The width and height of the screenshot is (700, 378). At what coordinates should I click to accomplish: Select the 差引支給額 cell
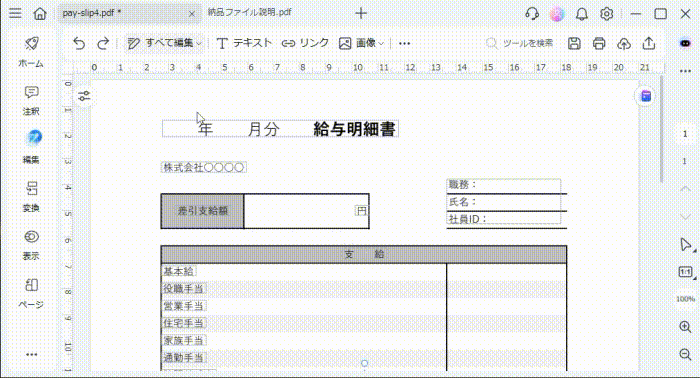203,211
